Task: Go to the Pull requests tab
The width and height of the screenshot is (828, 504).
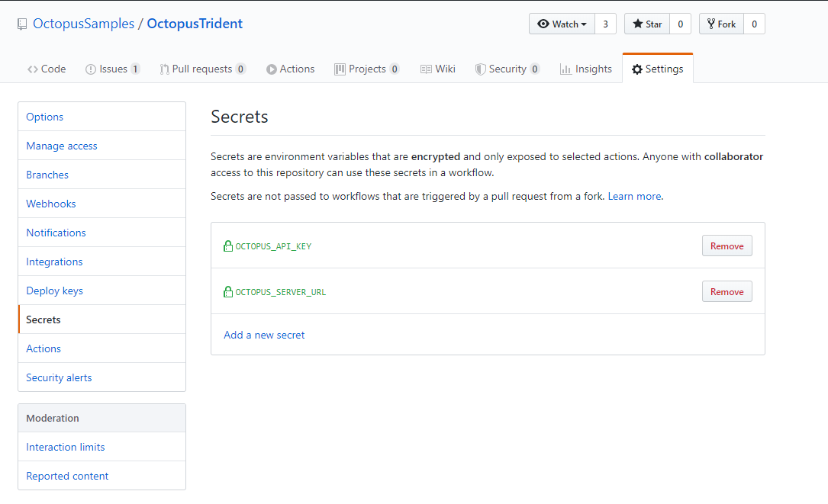Action: (202, 69)
